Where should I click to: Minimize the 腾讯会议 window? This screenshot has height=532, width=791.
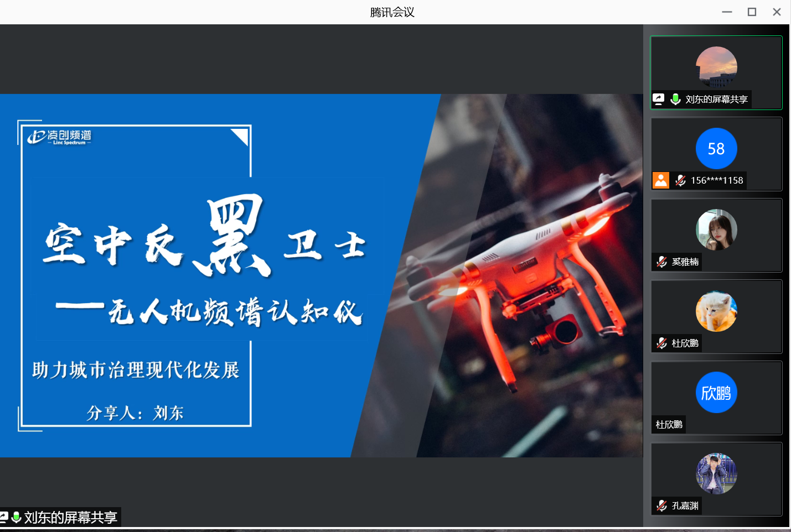click(x=727, y=12)
